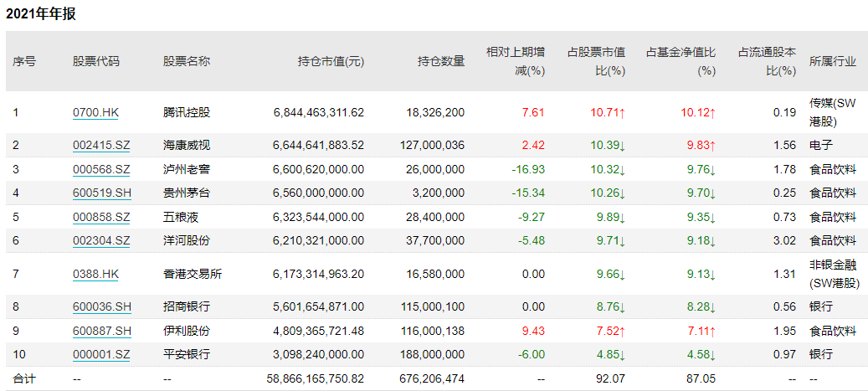
Task: Open the 600519.SH stock code link
Action: click(101, 193)
